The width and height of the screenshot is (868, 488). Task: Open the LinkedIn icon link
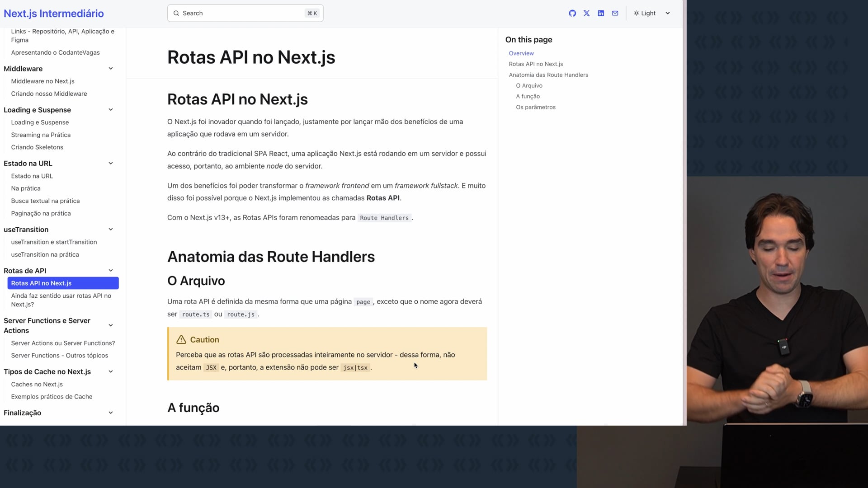pyautogui.click(x=601, y=13)
